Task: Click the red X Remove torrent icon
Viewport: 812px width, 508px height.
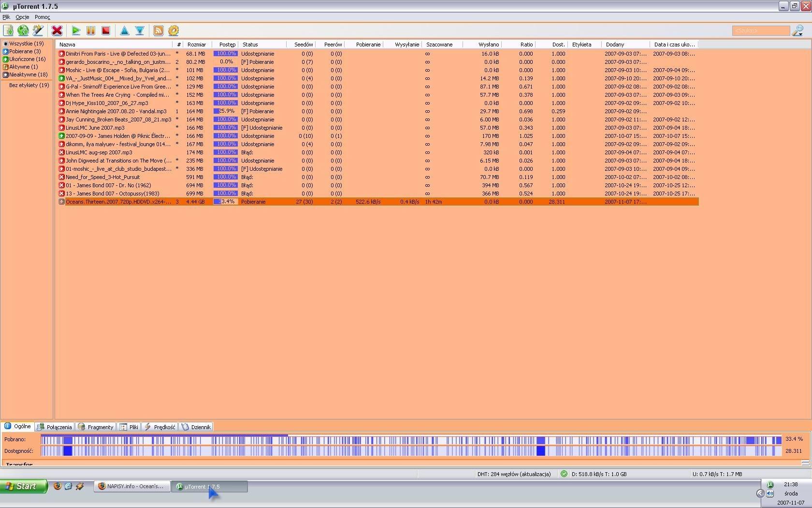Action: [x=57, y=30]
